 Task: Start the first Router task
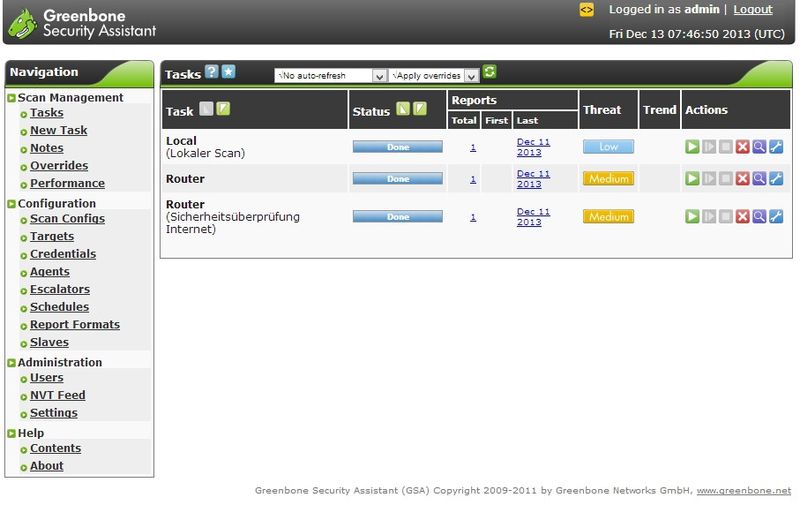pos(692,179)
